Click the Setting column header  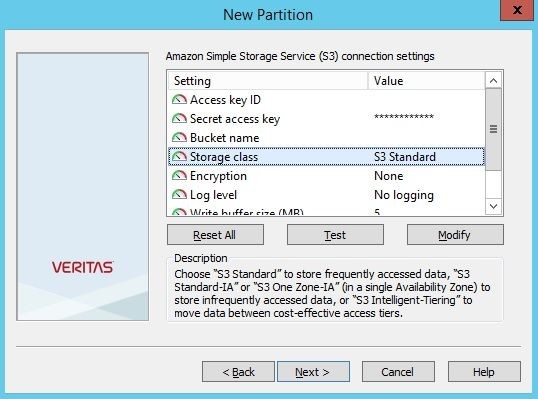pyautogui.click(x=268, y=81)
